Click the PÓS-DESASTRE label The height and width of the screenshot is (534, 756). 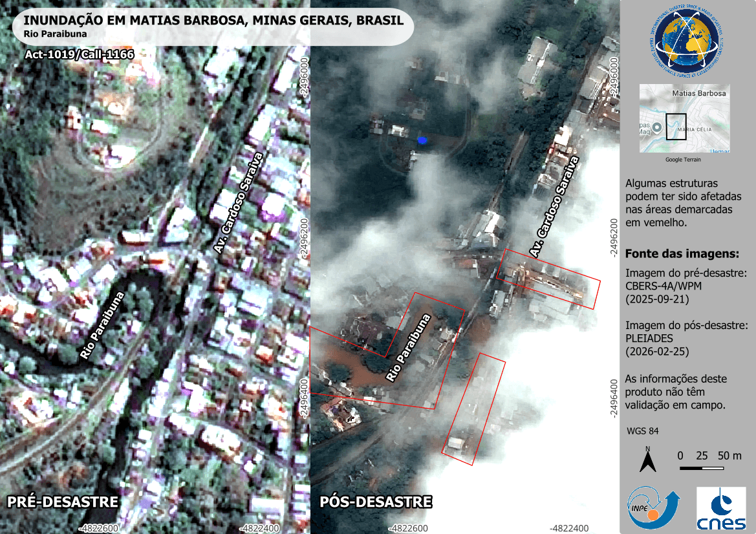[376, 502]
